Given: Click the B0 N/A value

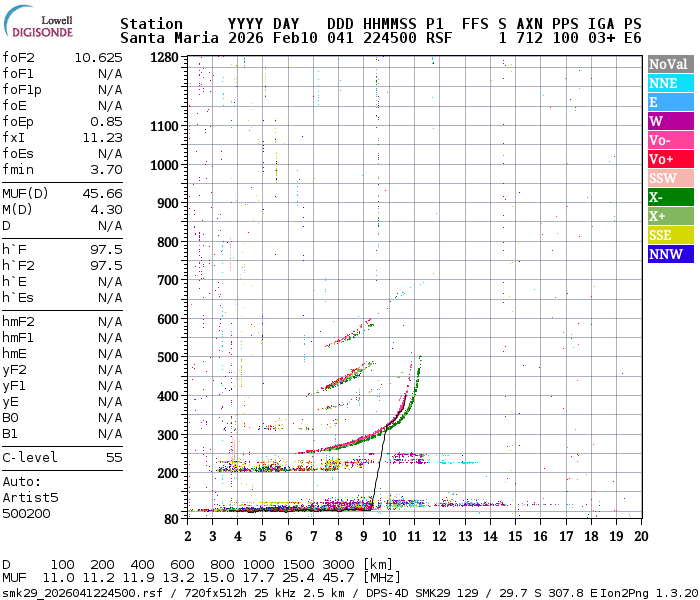Looking at the screenshot, I should [110, 417].
